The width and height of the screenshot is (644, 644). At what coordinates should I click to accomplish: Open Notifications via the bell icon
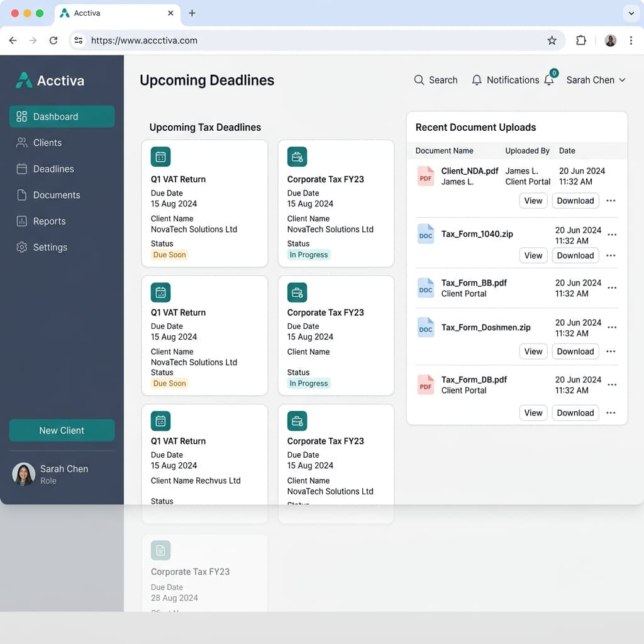pyautogui.click(x=477, y=80)
